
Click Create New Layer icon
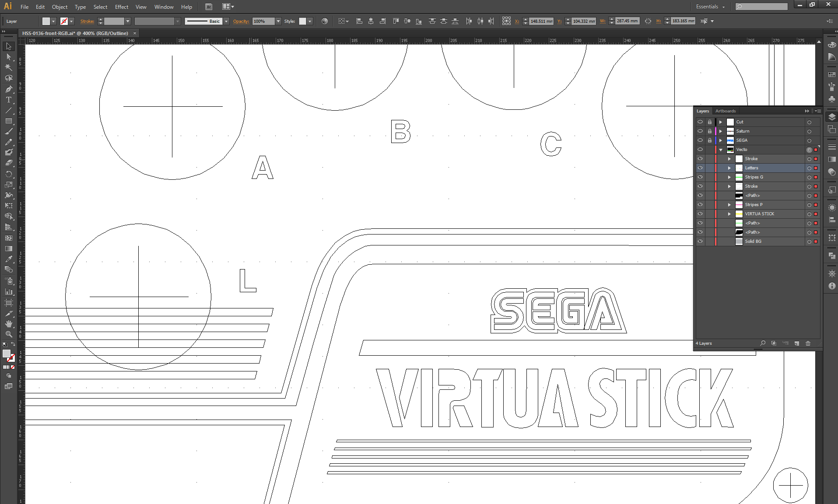[x=796, y=343]
